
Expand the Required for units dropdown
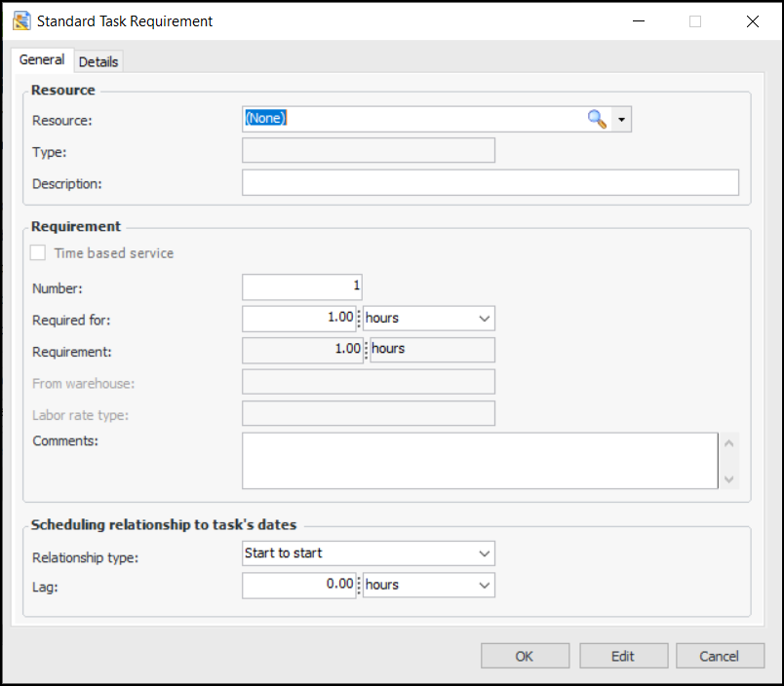click(484, 319)
